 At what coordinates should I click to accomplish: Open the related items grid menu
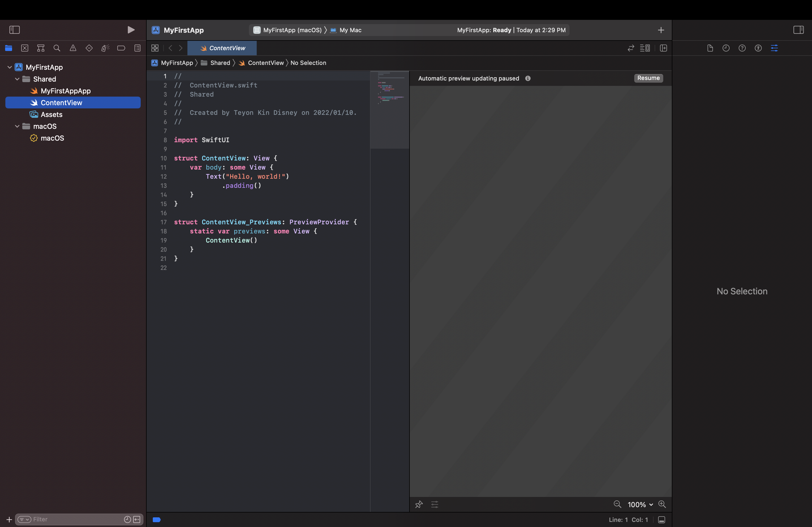click(x=155, y=48)
